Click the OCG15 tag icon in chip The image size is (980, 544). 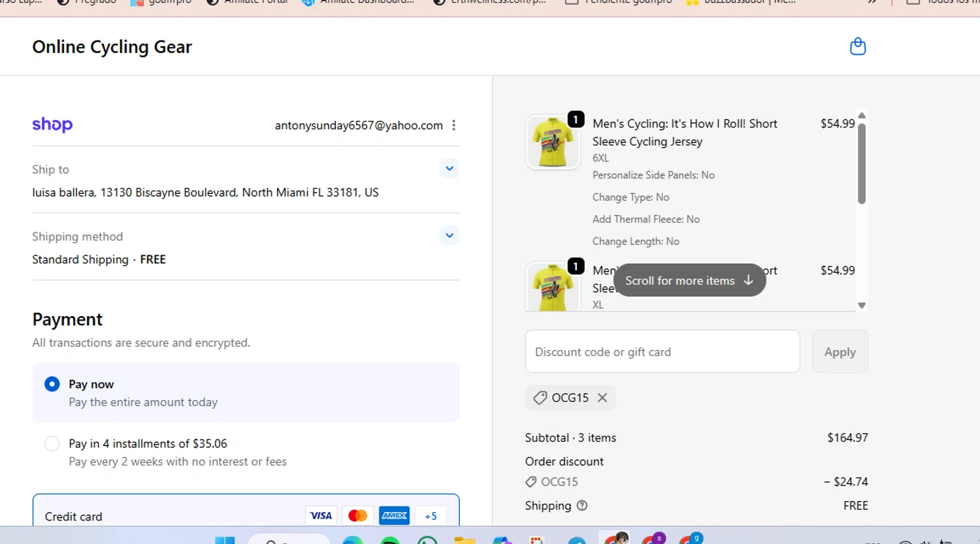point(540,398)
